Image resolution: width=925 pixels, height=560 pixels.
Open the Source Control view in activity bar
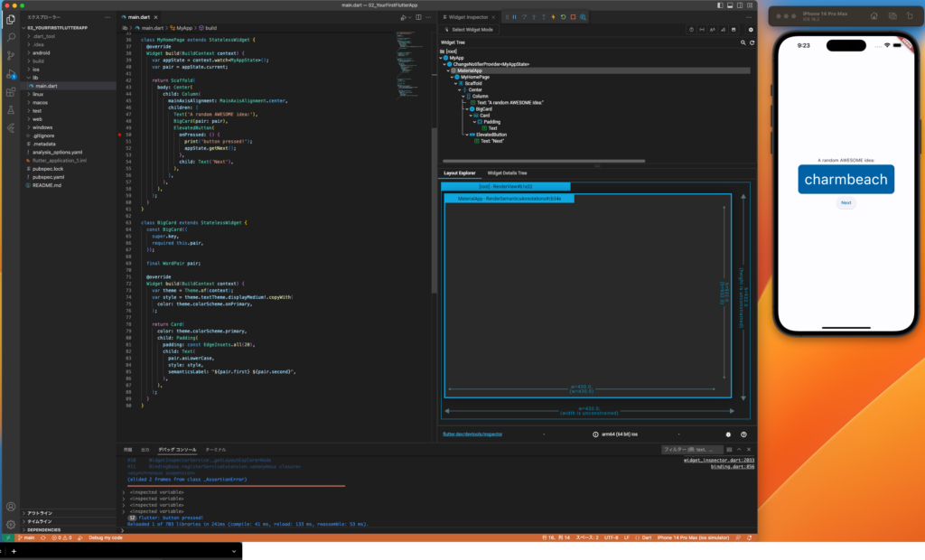(x=10, y=55)
